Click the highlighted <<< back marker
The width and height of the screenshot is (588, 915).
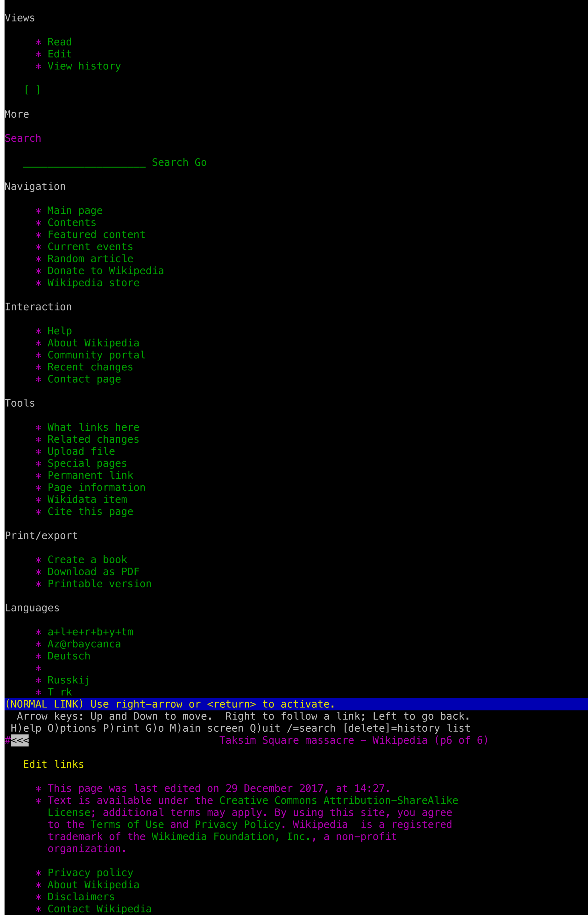click(20, 740)
